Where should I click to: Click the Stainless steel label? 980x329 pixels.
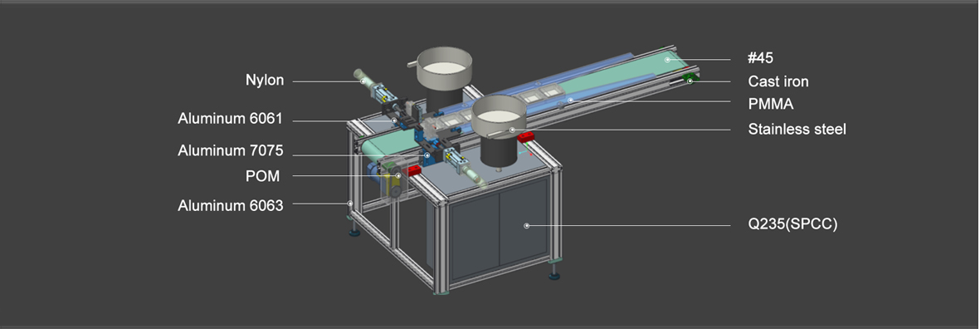(x=797, y=130)
